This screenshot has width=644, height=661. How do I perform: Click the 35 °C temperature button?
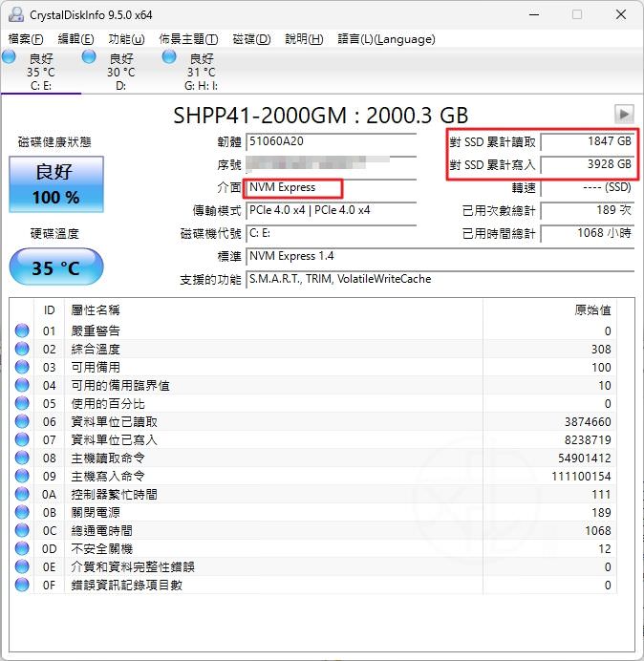pos(56,267)
